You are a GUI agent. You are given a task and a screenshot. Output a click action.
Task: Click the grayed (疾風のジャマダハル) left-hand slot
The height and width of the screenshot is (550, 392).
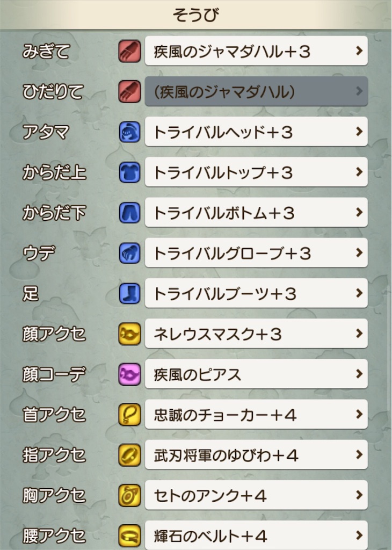tap(252, 91)
